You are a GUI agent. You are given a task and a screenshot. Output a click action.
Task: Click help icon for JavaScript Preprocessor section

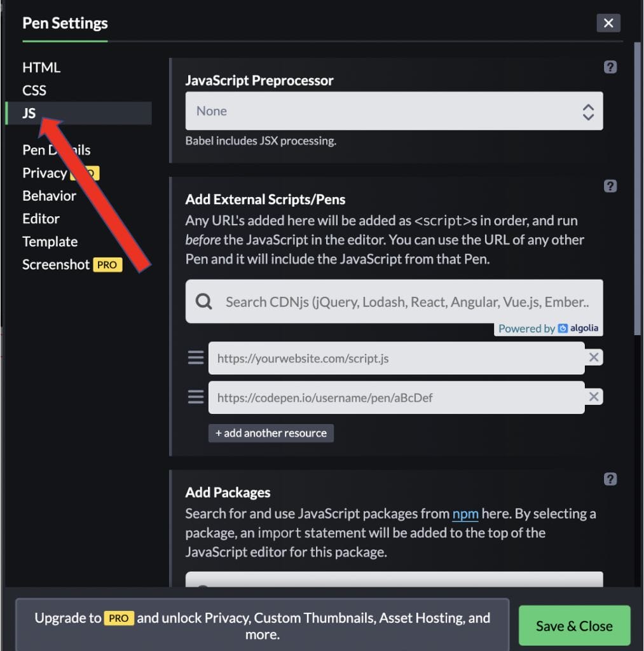click(x=610, y=67)
